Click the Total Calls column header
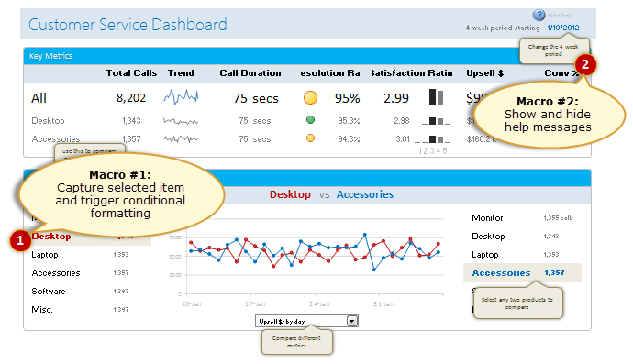The width and height of the screenshot is (633, 364). click(131, 73)
